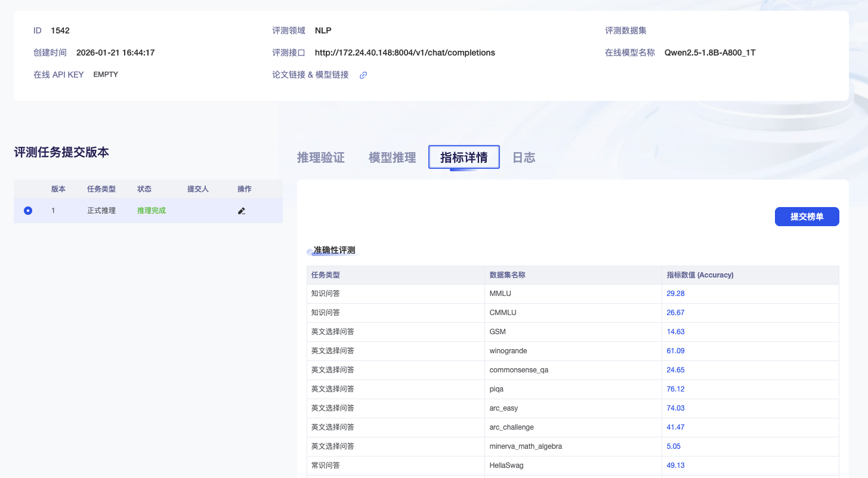Switch to the 模型推理 tab
Image resolution: width=868 pixels, height=478 pixels.
coord(391,157)
